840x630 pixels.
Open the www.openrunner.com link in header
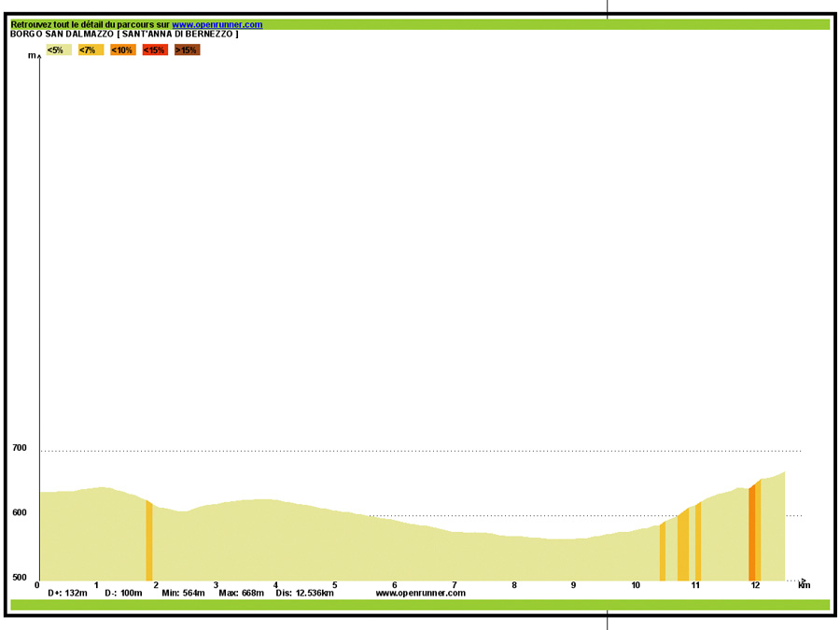pyautogui.click(x=217, y=24)
